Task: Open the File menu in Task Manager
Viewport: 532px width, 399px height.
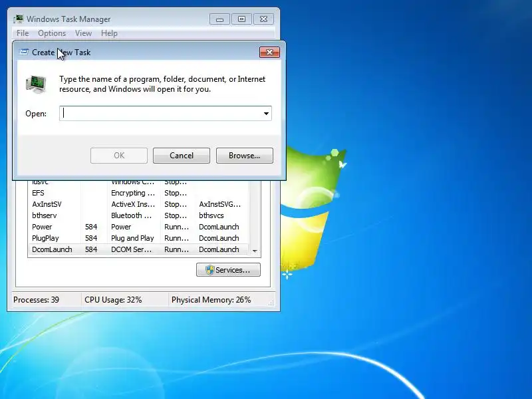Action: coord(23,33)
